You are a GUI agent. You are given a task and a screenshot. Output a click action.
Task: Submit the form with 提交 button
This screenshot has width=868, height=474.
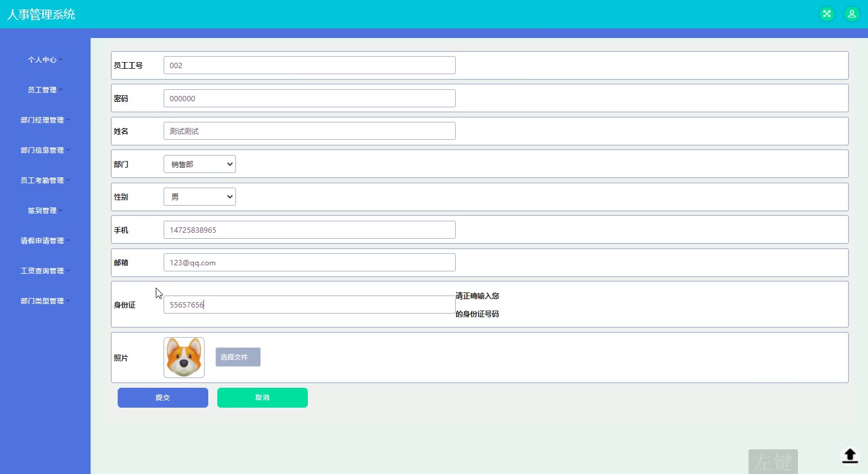[163, 397]
